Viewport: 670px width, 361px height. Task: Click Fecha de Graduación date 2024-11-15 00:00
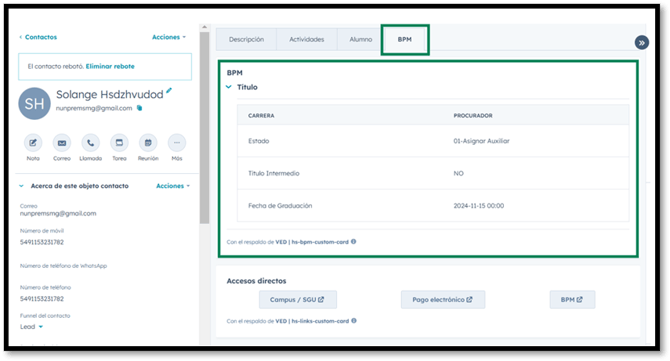click(x=479, y=206)
